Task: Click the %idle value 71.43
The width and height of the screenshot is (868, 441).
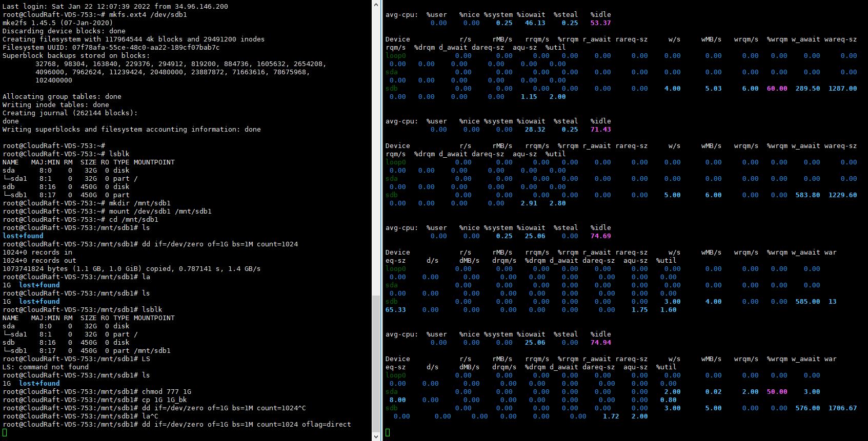Action: coord(601,130)
